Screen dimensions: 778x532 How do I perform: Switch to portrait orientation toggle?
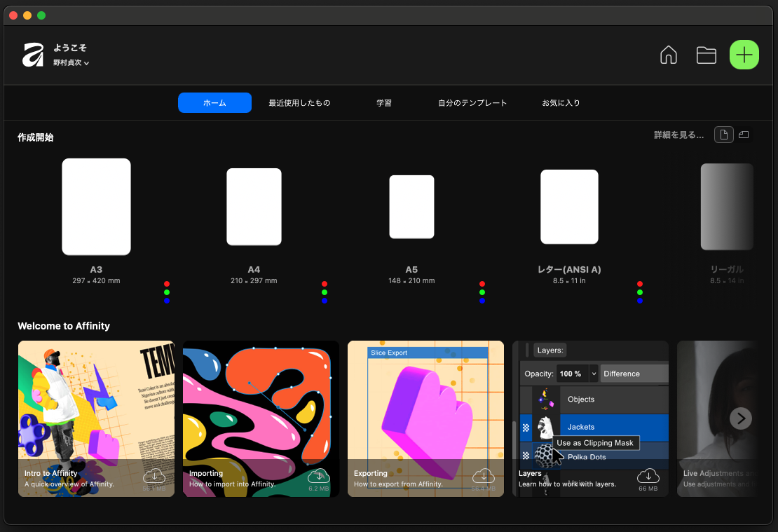point(724,135)
